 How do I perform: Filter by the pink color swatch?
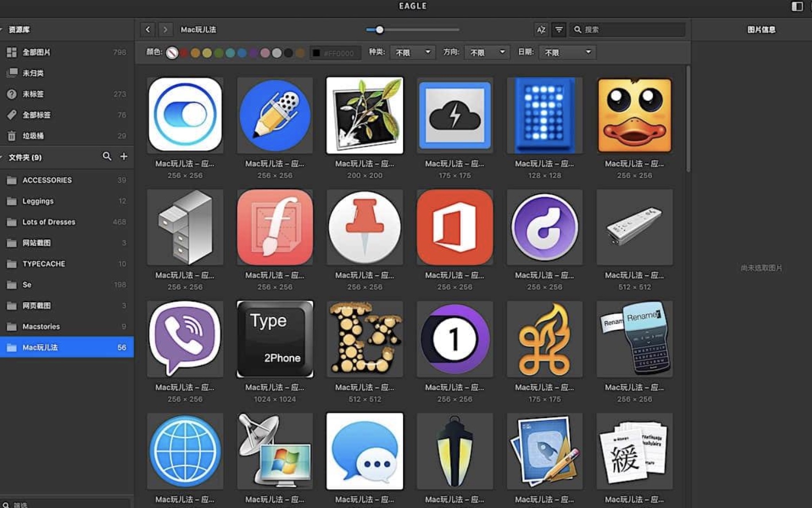click(x=265, y=53)
